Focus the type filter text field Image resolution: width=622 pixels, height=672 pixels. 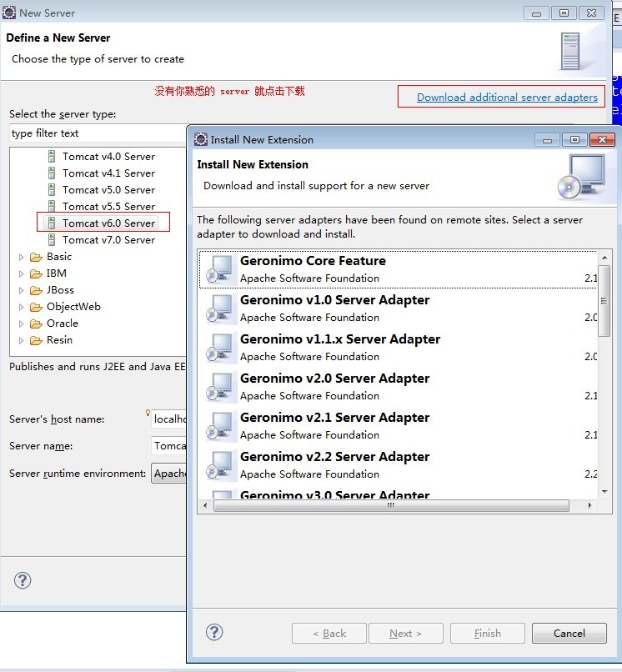point(98,133)
